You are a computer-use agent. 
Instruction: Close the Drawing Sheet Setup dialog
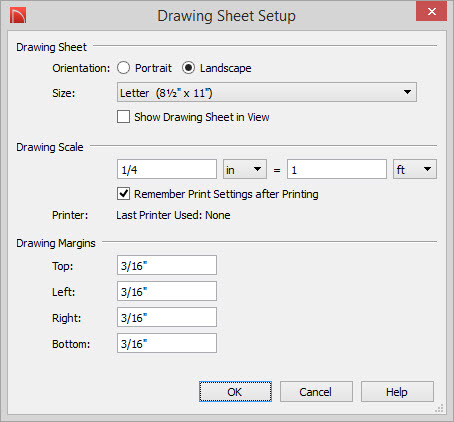click(431, 11)
